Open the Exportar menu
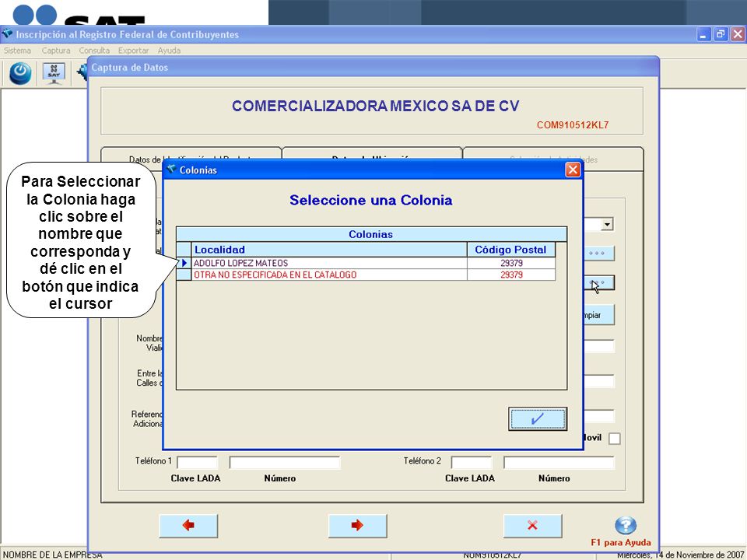This screenshot has width=747, height=560. [133, 51]
